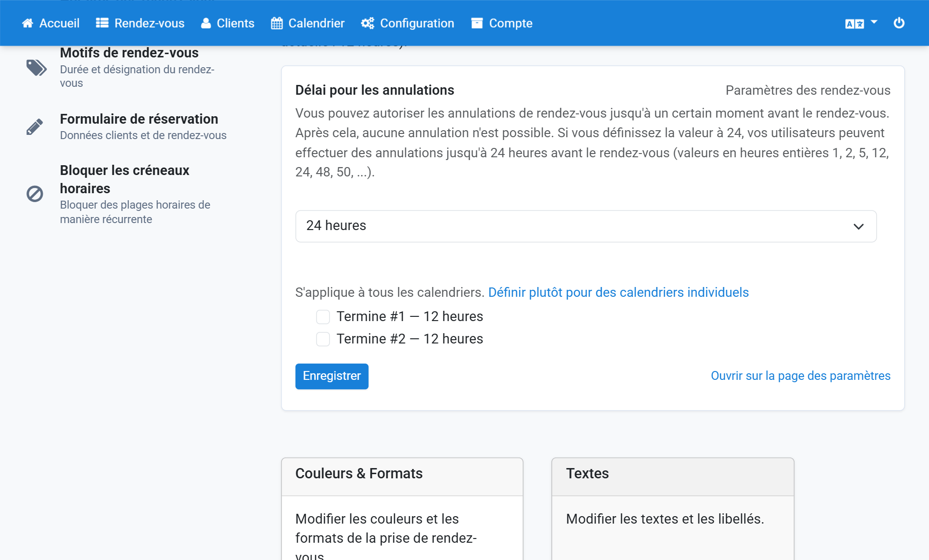Click the tags icon for Motifs de rendez-vous
Image resolution: width=929 pixels, height=560 pixels.
36,68
